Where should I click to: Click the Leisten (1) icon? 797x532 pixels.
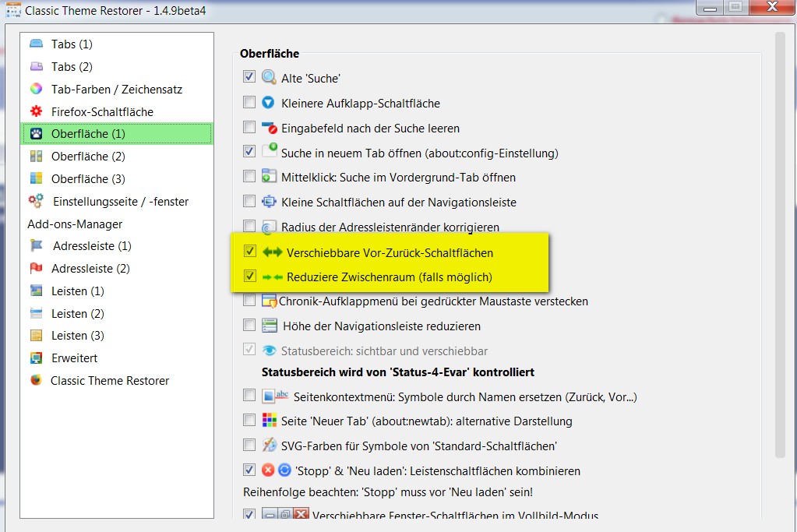point(36,291)
